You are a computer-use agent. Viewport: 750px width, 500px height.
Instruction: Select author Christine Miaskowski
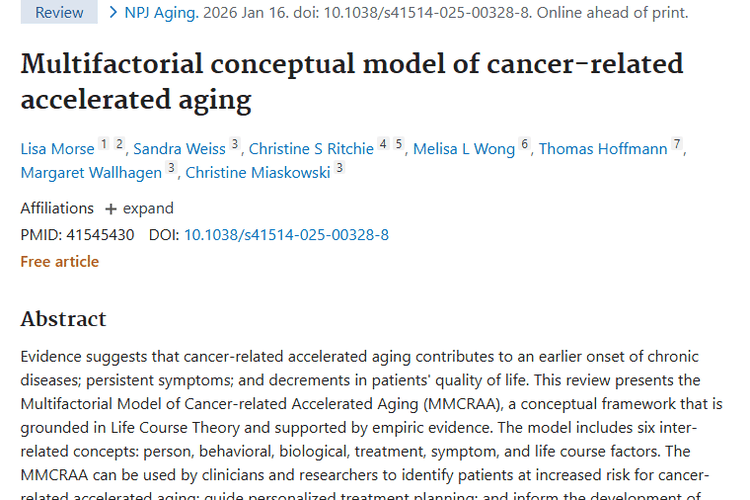[257, 172]
